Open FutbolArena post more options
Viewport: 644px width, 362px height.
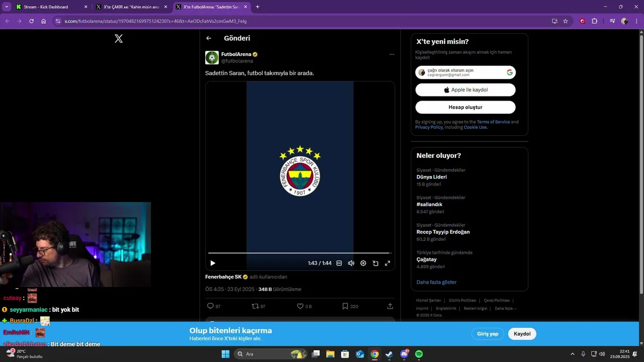(391, 54)
